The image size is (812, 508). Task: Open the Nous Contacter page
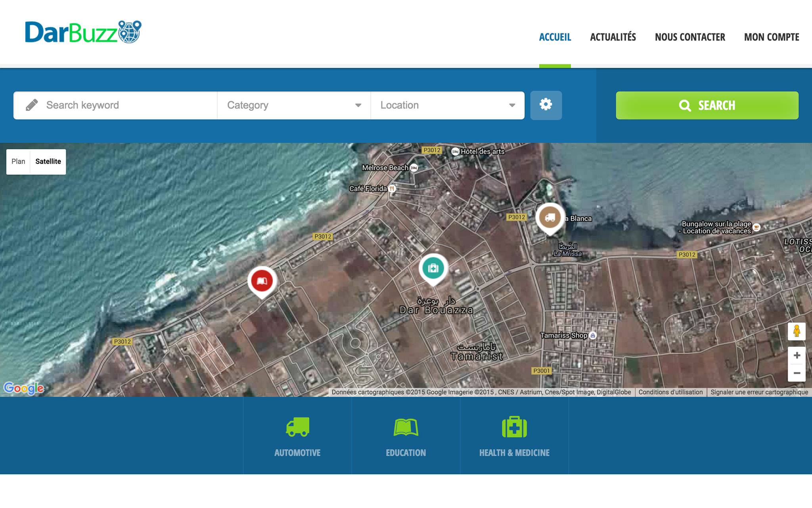pyautogui.click(x=690, y=37)
